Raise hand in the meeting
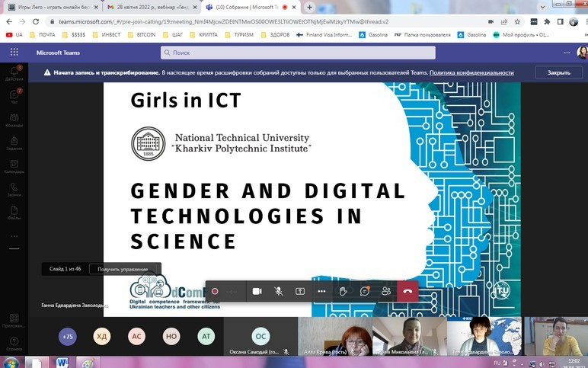The image size is (588, 368). click(x=344, y=291)
